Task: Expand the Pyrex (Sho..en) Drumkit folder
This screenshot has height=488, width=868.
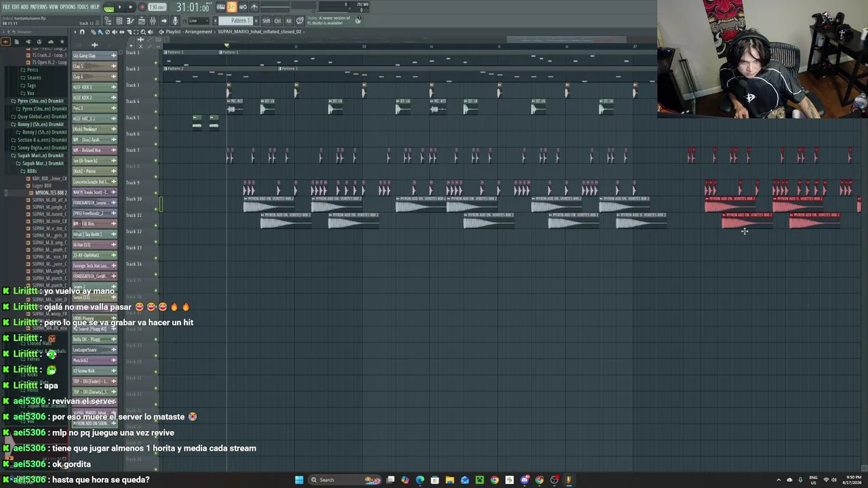Action: pyautogui.click(x=39, y=101)
